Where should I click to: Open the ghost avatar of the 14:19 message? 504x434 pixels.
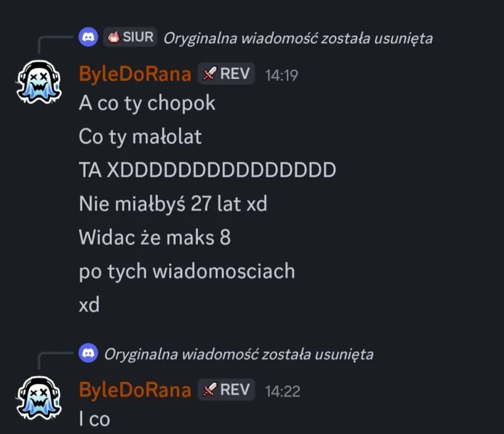[x=39, y=82]
